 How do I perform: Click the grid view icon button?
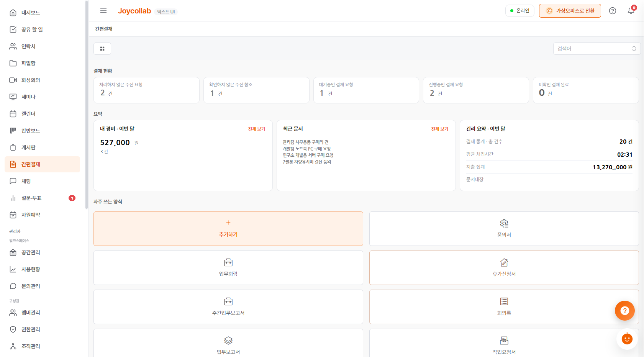pyautogui.click(x=102, y=49)
